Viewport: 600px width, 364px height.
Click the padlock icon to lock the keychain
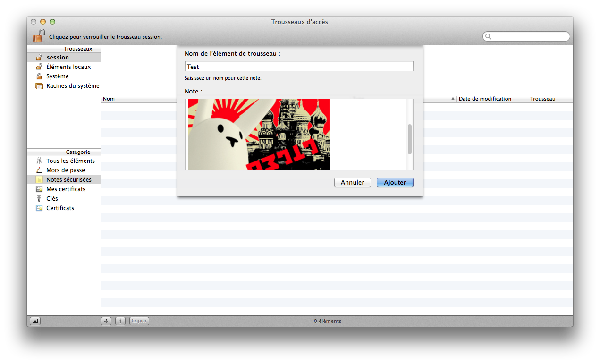coord(39,36)
